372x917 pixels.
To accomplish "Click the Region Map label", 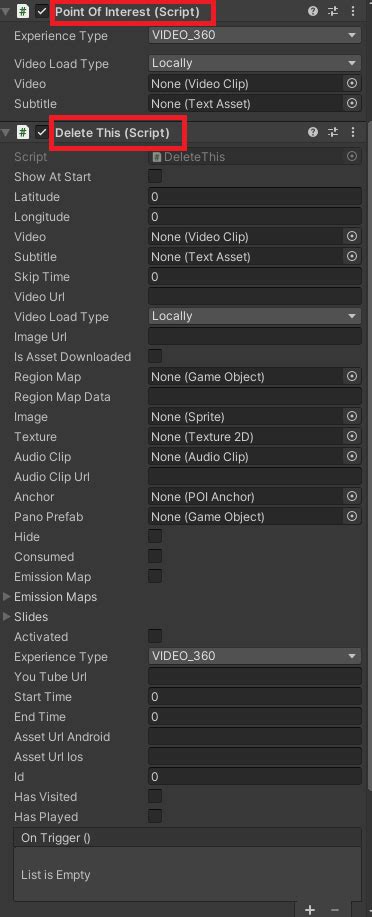I will coord(47,377).
